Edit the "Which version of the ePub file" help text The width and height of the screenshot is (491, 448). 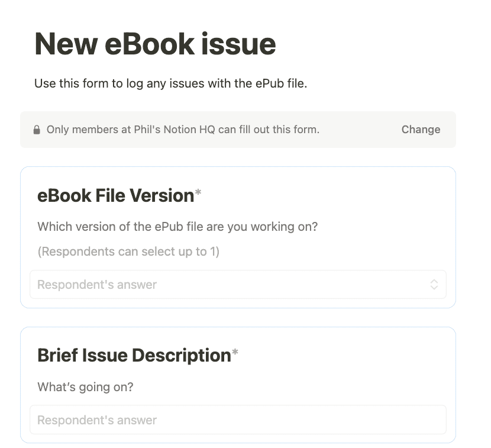[177, 227]
